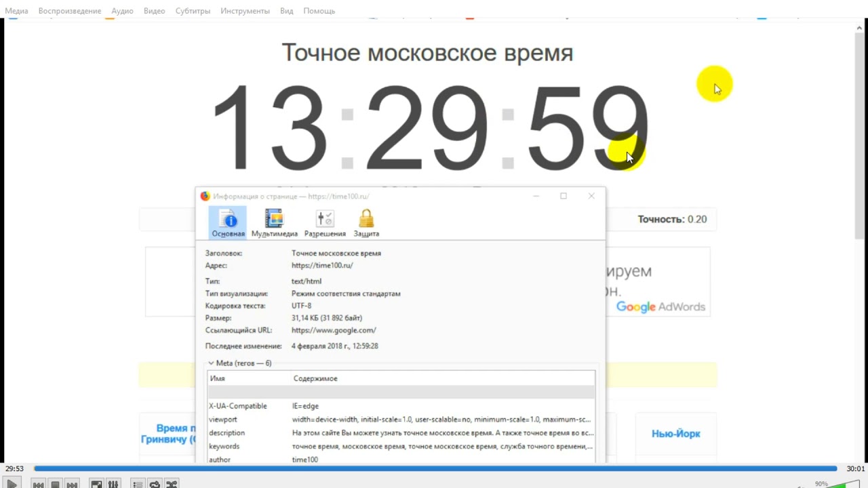Open the Воспроизведение menu
Image resolution: width=868 pixels, height=488 pixels.
pos(70,11)
